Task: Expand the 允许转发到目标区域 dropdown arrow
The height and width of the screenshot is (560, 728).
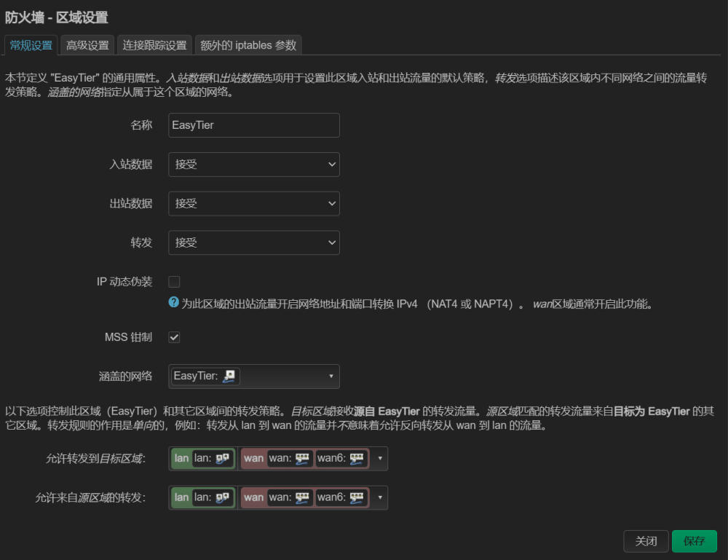Action: tap(380, 459)
